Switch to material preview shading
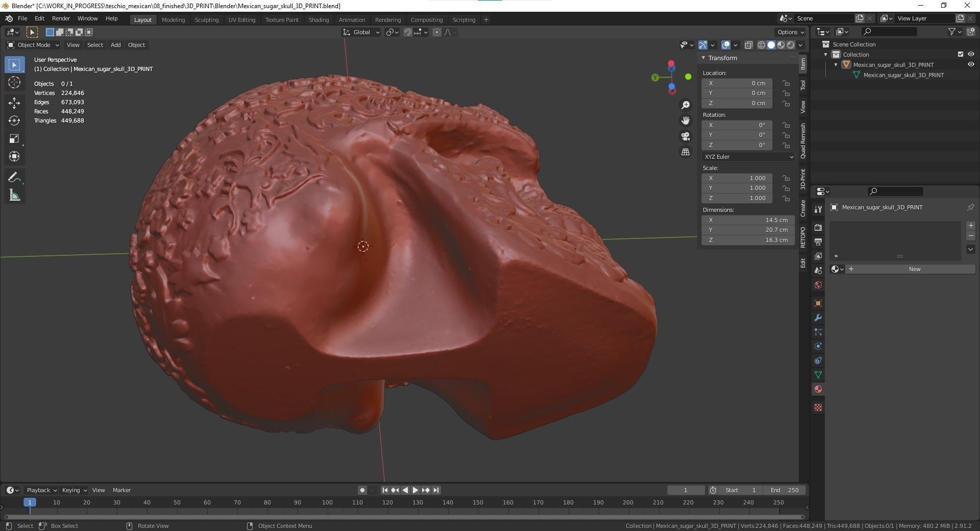This screenshot has height=531, width=980. point(781,45)
